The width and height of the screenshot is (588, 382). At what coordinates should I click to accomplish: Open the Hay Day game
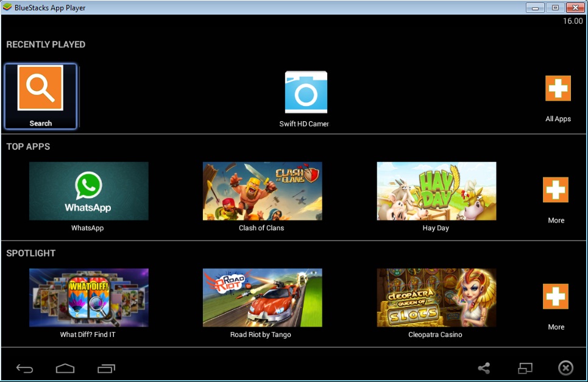pyautogui.click(x=436, y=190)
